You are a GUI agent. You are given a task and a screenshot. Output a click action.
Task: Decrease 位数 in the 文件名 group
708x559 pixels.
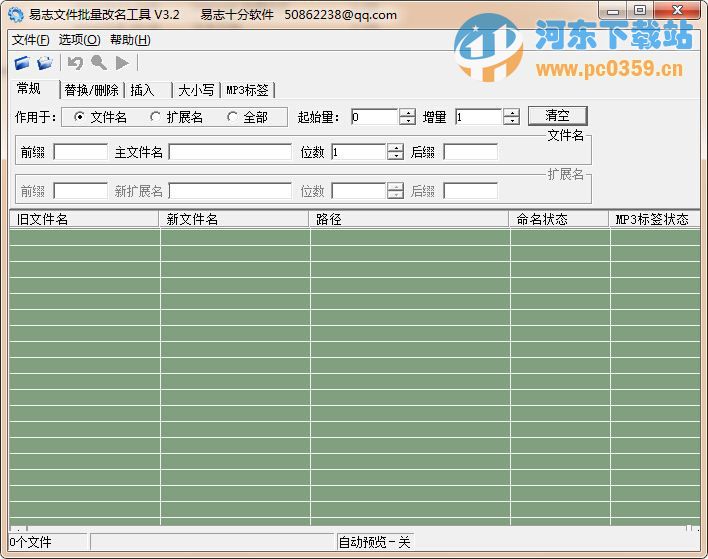396,156
